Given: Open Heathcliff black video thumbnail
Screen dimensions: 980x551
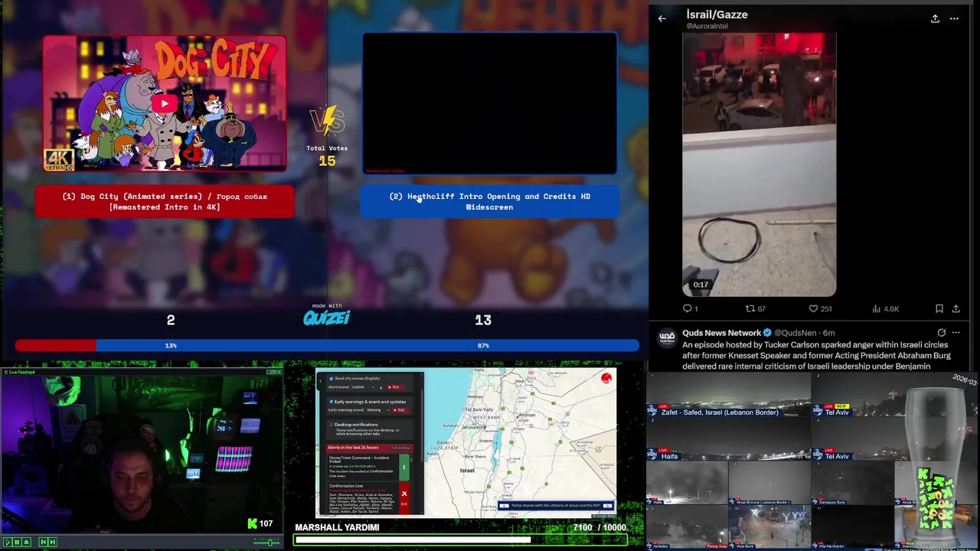Looking at the screenshot, I should tap(489, 103).
